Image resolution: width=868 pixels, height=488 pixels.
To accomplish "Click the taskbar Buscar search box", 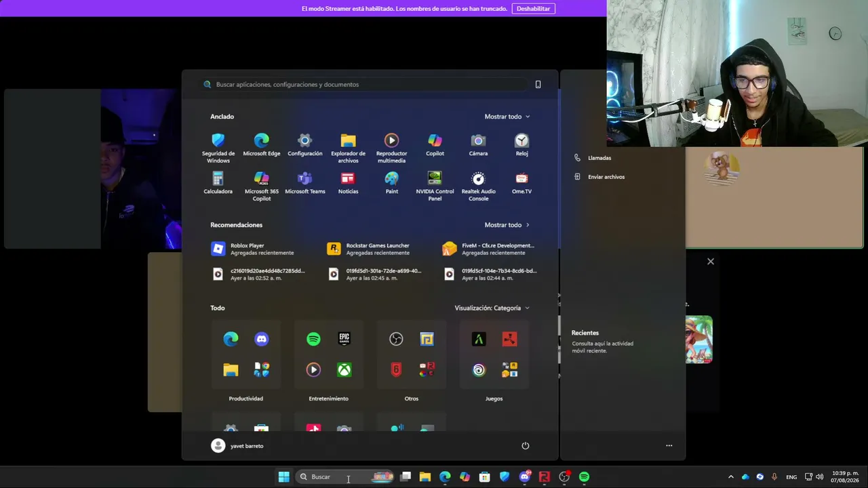I will (346, 477).
